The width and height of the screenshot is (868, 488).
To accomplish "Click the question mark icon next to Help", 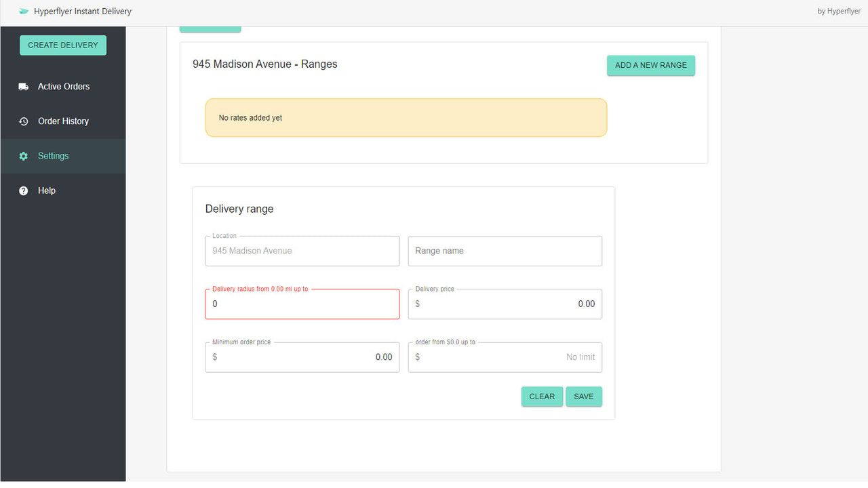I will click(x=22, y=190).
